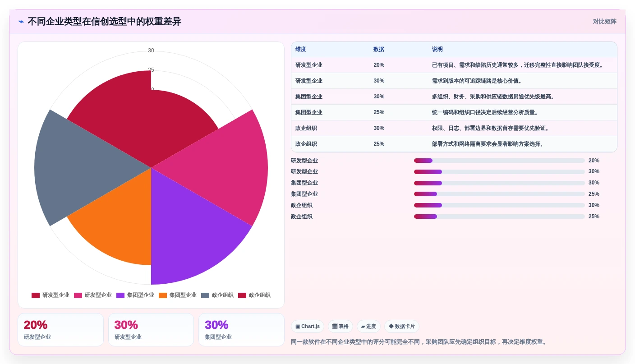
Task: Toggle purple legend swatch for 集团型企业
Action: coord(120,295)
